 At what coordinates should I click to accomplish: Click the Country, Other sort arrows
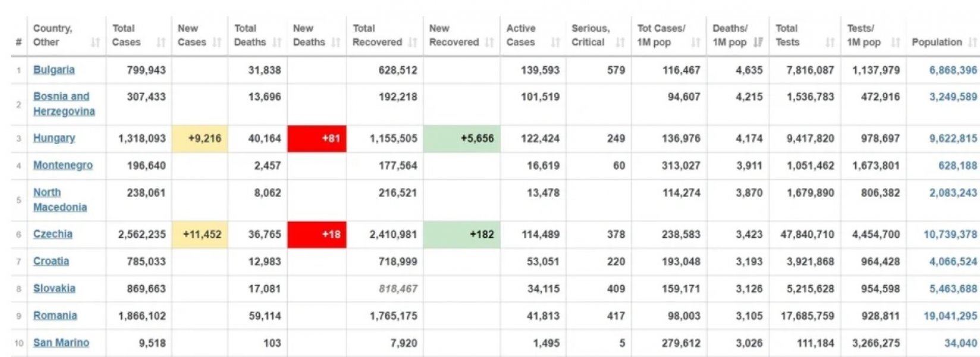pyautogui.click(x=95, y=43)
